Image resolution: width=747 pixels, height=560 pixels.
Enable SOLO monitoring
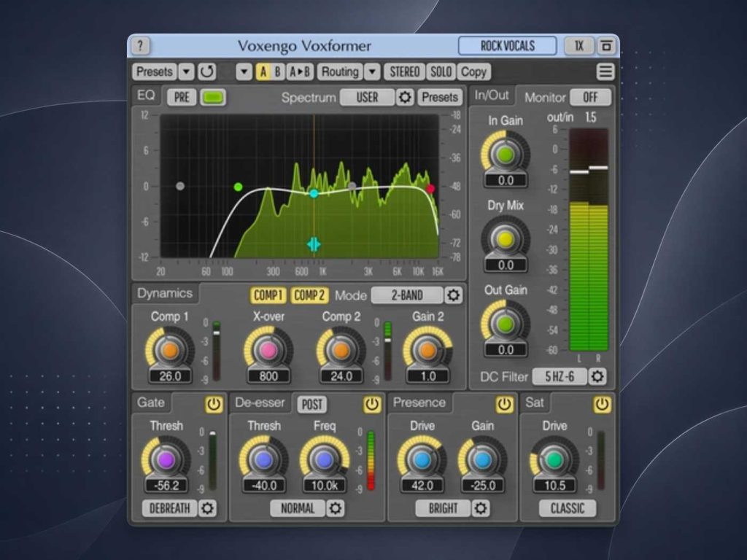[441, 72]
